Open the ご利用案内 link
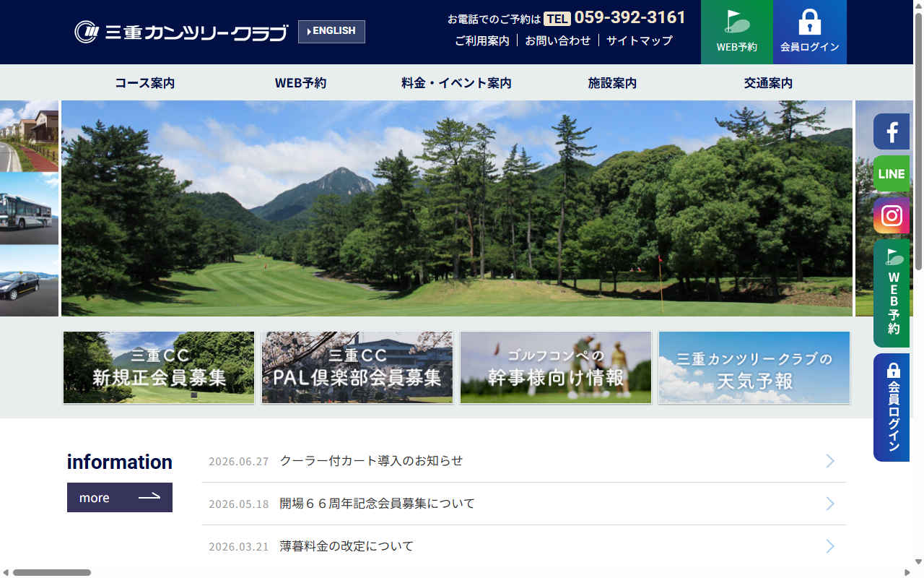Screen dimensions: 924x578 tap(481, 40)
